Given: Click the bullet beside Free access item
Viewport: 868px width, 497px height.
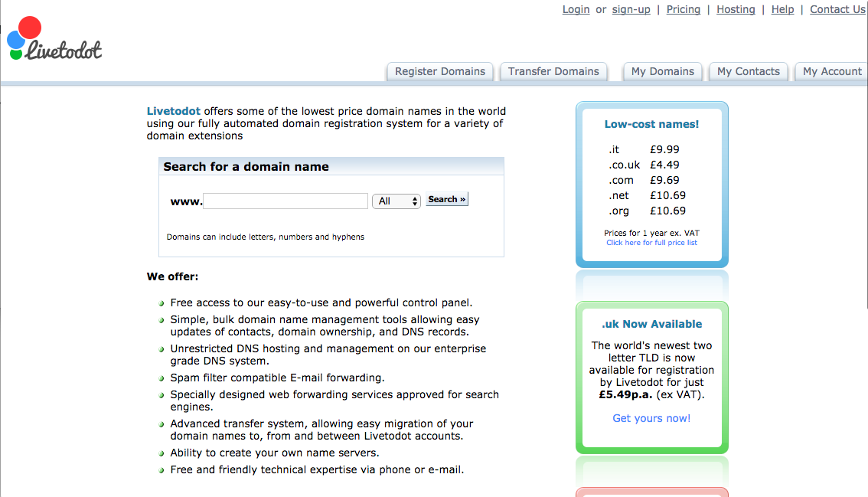Looking at the screenshot, I should [x=162, y=303].
